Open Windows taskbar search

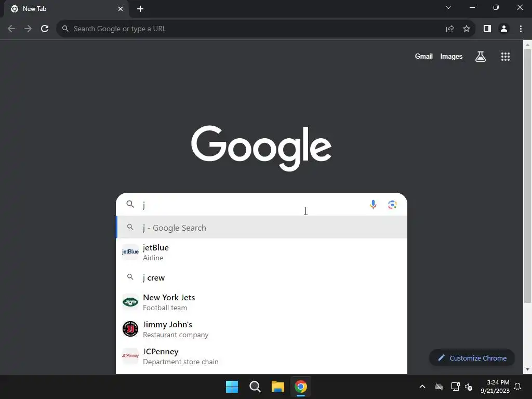[x=255, y=387]
